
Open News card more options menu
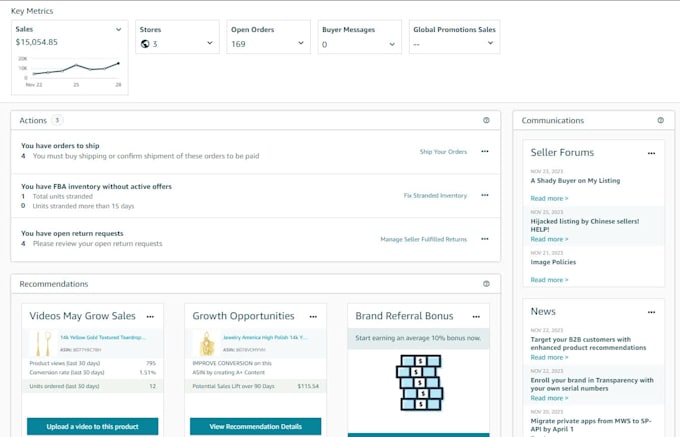(x=651, y=312)
